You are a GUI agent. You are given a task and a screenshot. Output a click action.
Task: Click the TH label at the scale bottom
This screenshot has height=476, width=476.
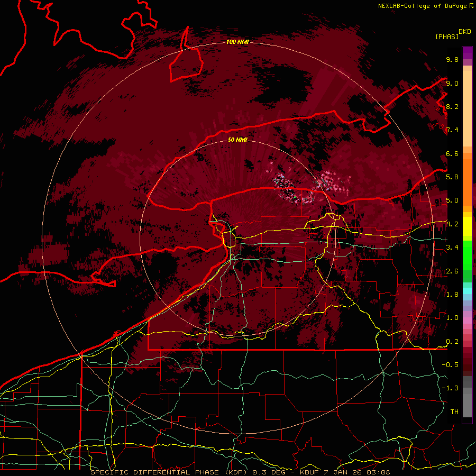(454, 412)
